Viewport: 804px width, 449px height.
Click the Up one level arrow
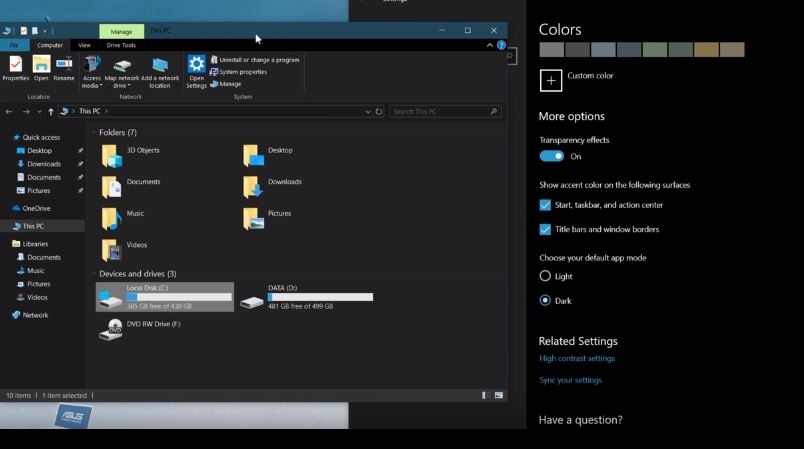(51, 111)
